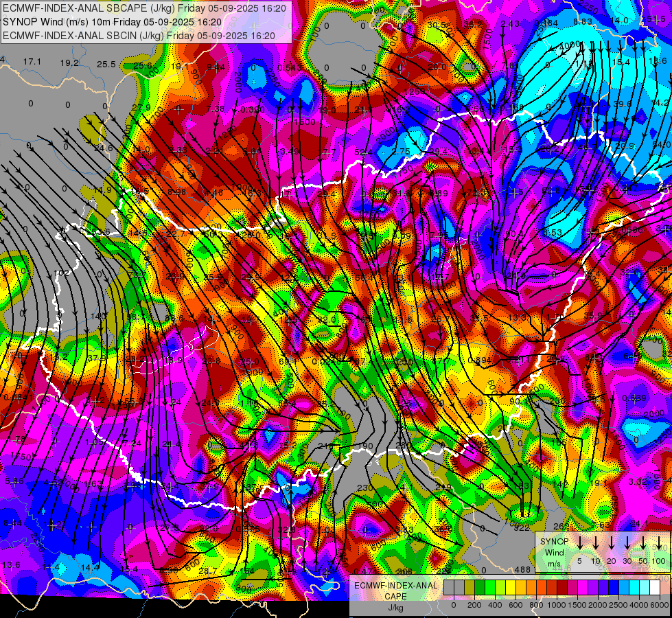
Task: Select the dark red swatch before 1500
Action: 562,588
